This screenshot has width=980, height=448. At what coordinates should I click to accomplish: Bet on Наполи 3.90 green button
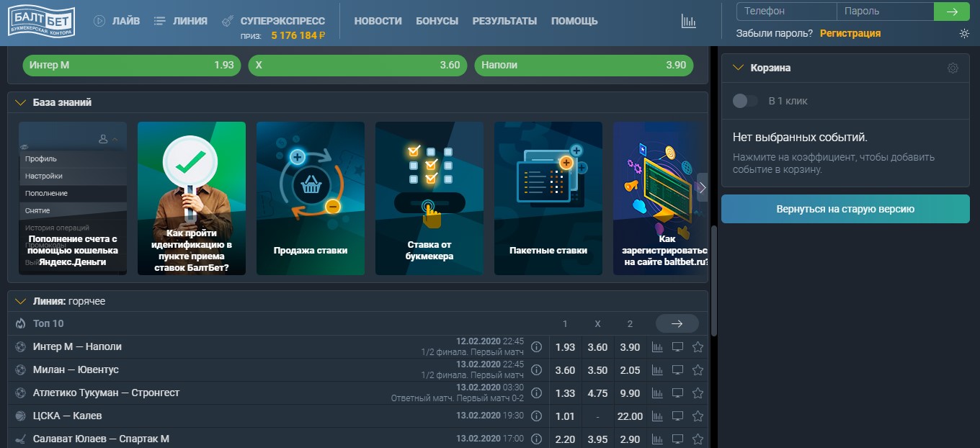coord(584,65)
